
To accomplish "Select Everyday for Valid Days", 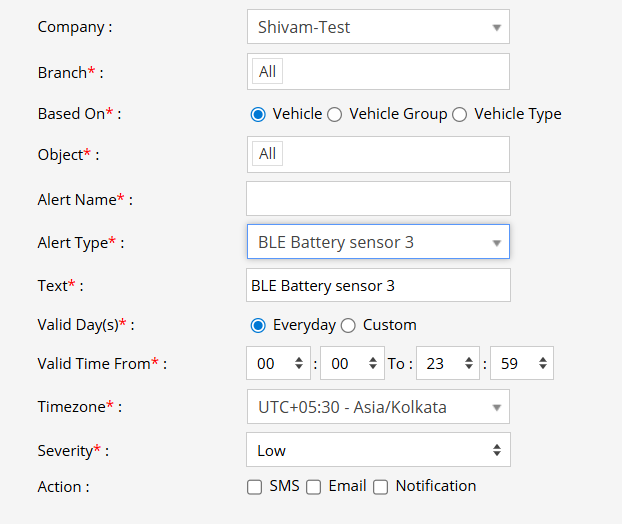I will tap(258, 325).
